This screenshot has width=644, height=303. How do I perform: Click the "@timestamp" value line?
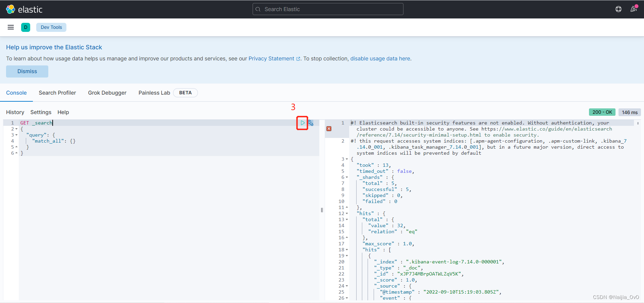pyautogui.click(x=441, y=292)
